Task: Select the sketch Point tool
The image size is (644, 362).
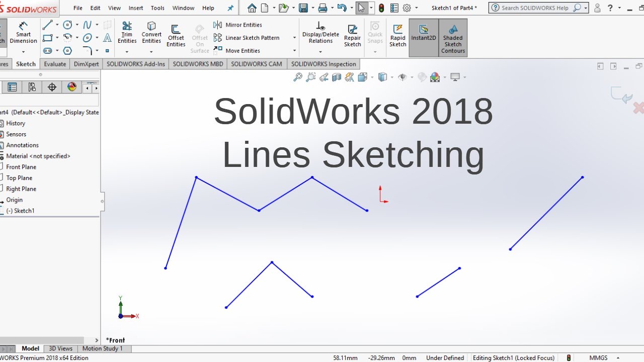Action: [107, 51]
